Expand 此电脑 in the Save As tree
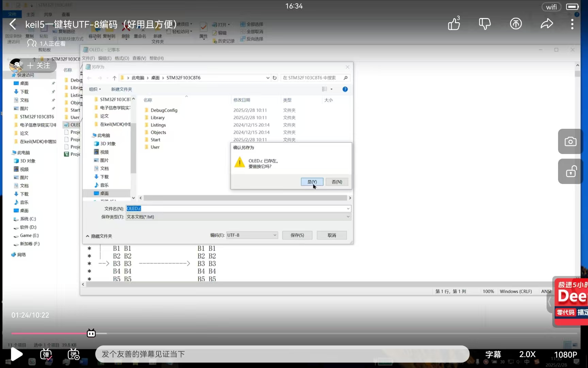Viewport: 588px width, 368px height. [x=103, y=135]
